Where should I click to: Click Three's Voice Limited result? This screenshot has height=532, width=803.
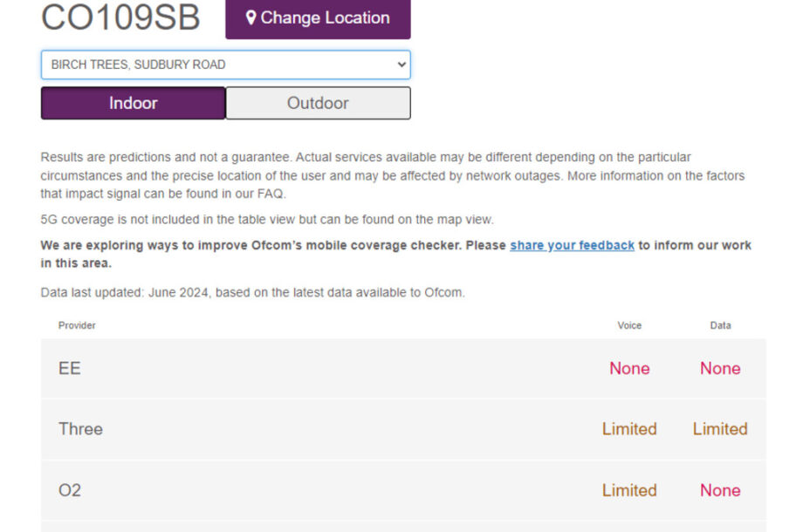pos(629,429)
